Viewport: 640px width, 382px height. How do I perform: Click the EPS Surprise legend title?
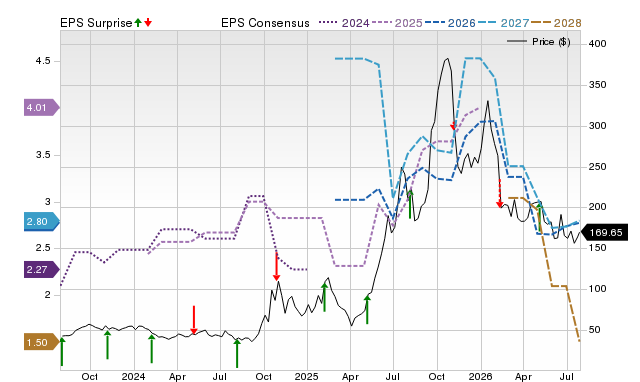[x=96, y=23]
